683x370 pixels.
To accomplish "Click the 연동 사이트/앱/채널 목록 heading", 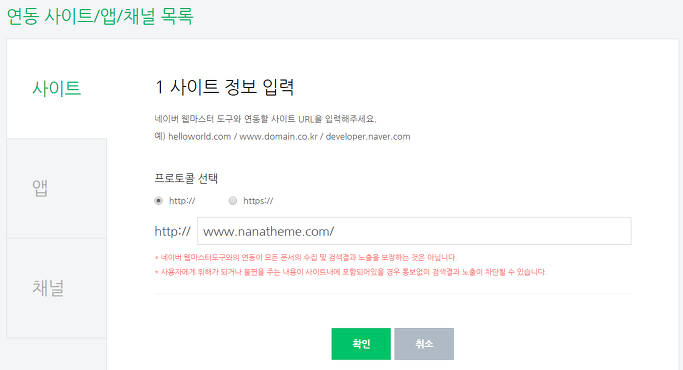I will [x=100, y=17].
